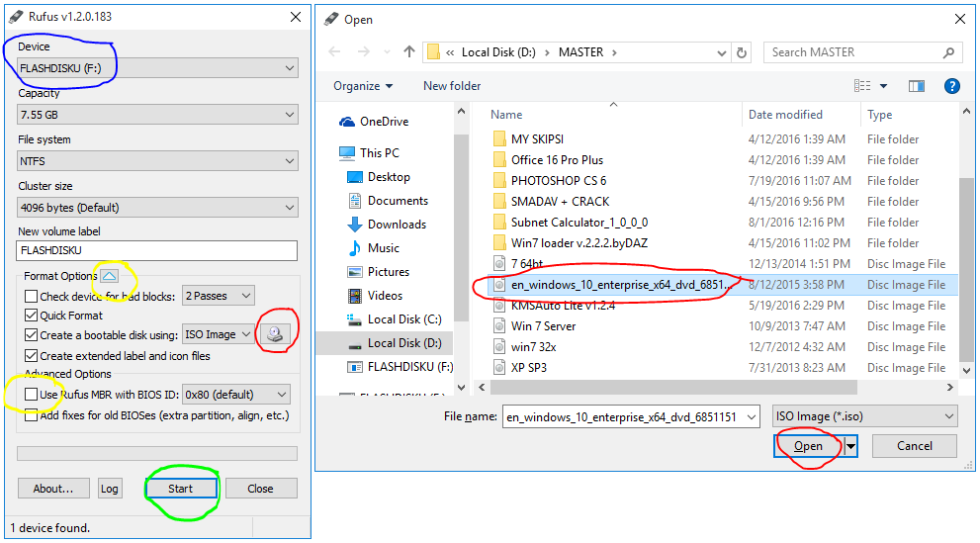Open the Cluster size dropdown

pos(157,208)
